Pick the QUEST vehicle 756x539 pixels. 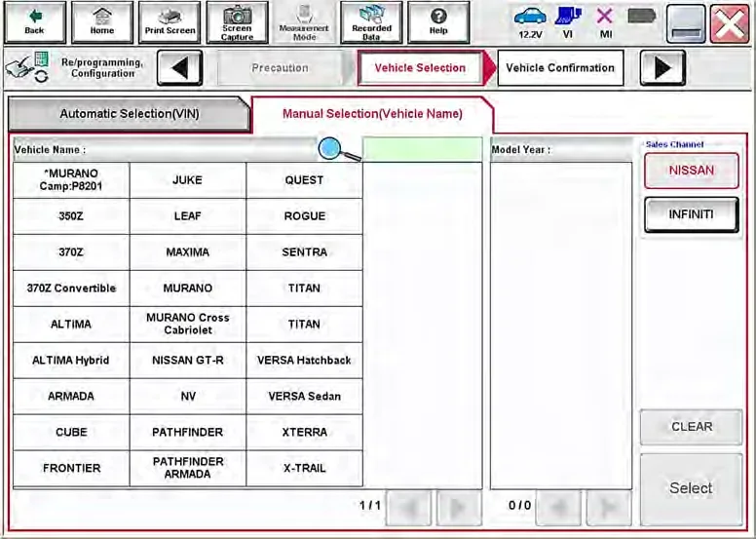(304, 180)
